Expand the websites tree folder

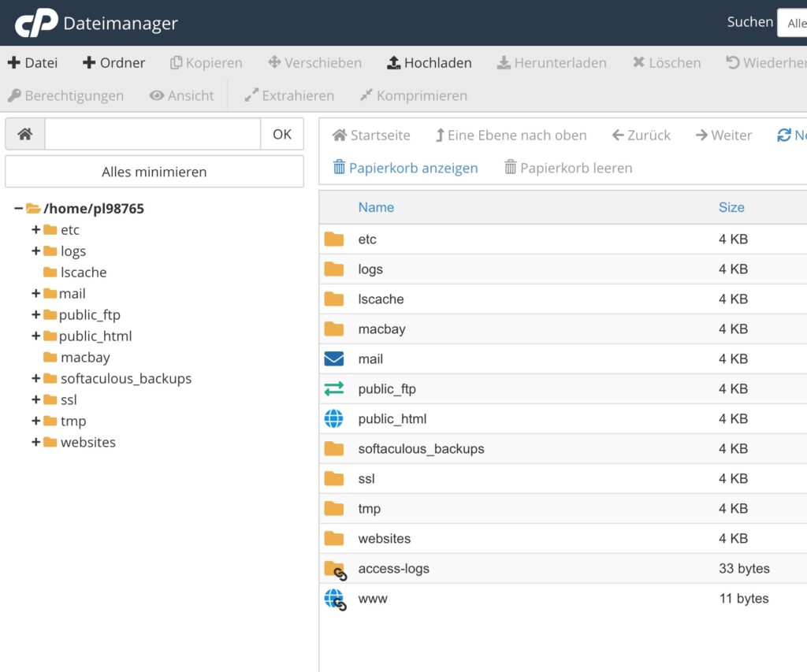tap(36, 442)
